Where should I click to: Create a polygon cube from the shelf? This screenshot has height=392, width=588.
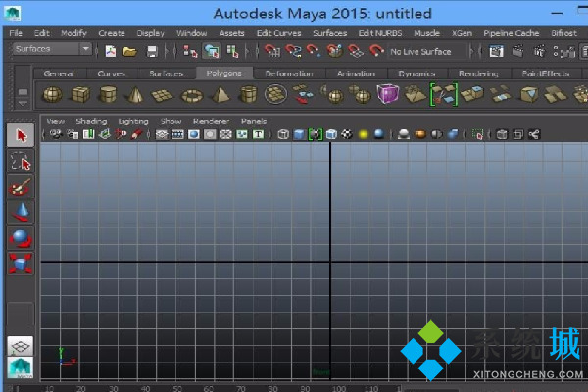80,94
